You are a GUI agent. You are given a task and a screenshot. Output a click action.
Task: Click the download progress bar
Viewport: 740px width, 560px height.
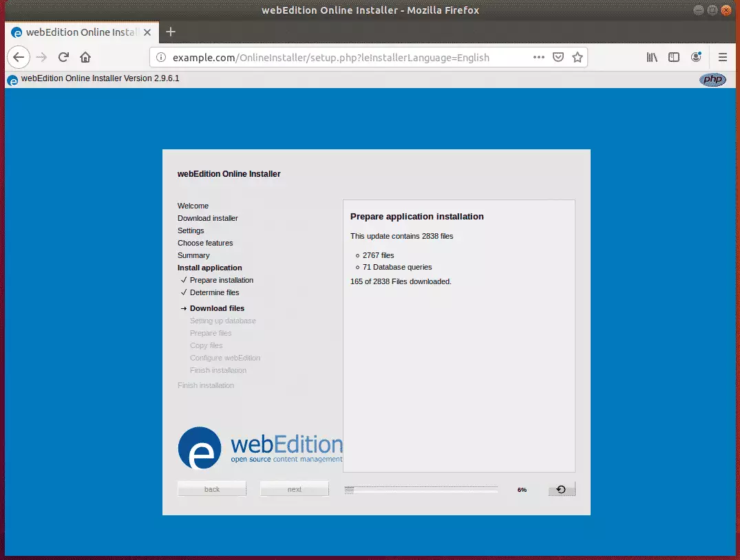click(421, 490)
